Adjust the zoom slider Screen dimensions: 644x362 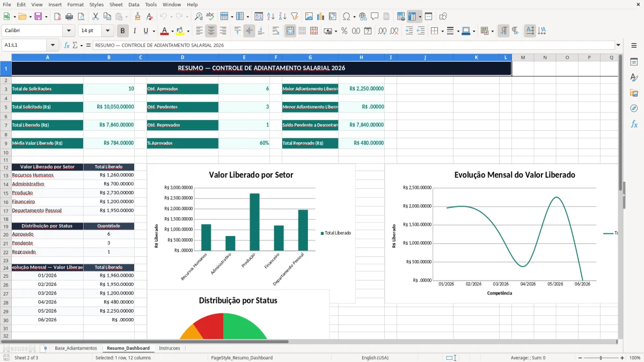pos(601,358)
